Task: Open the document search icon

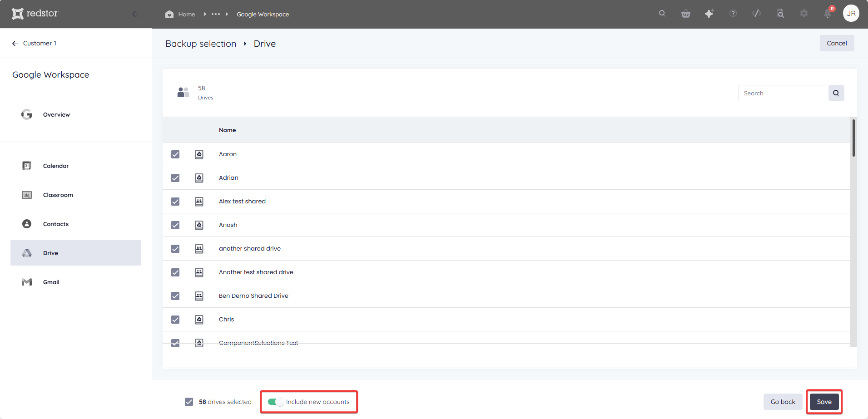Action: point(780,14)
